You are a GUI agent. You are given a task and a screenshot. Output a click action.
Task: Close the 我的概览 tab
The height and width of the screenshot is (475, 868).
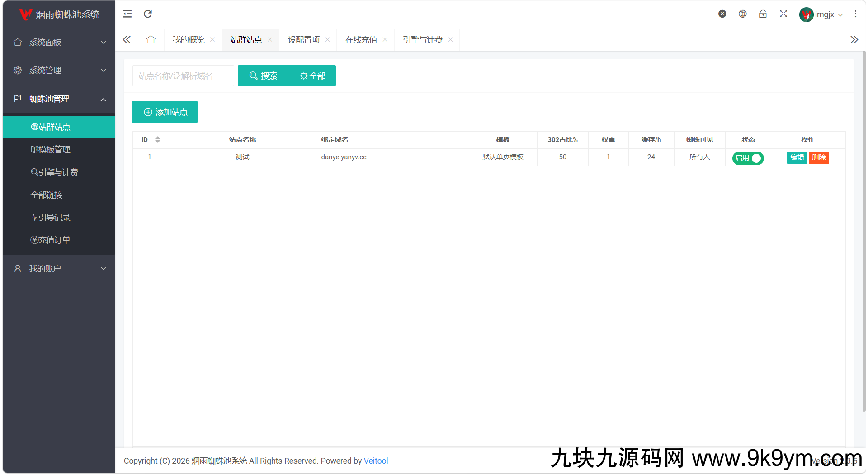212,40
